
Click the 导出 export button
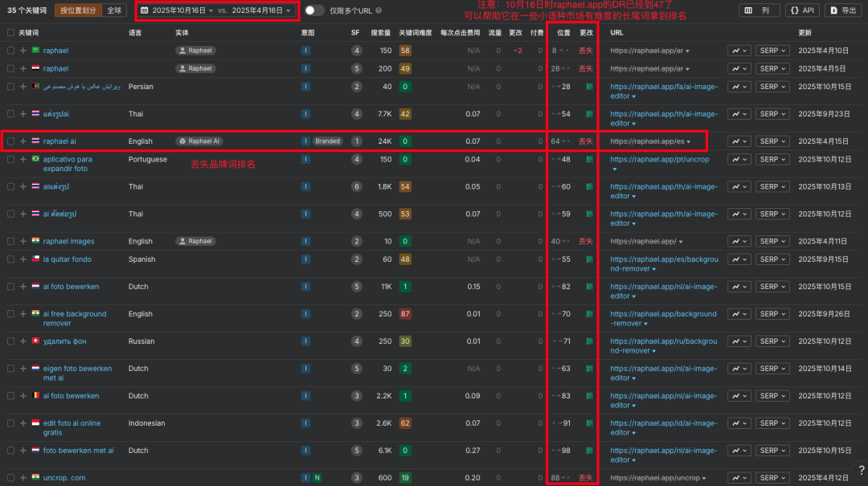(x=843, y=10)
